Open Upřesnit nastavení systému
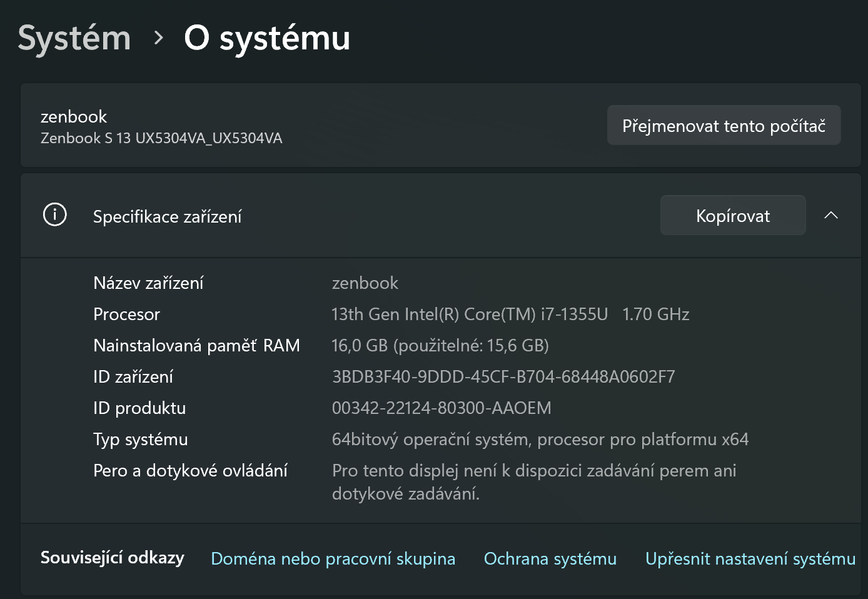Screen dimensions: 868x599 point(750,558)
